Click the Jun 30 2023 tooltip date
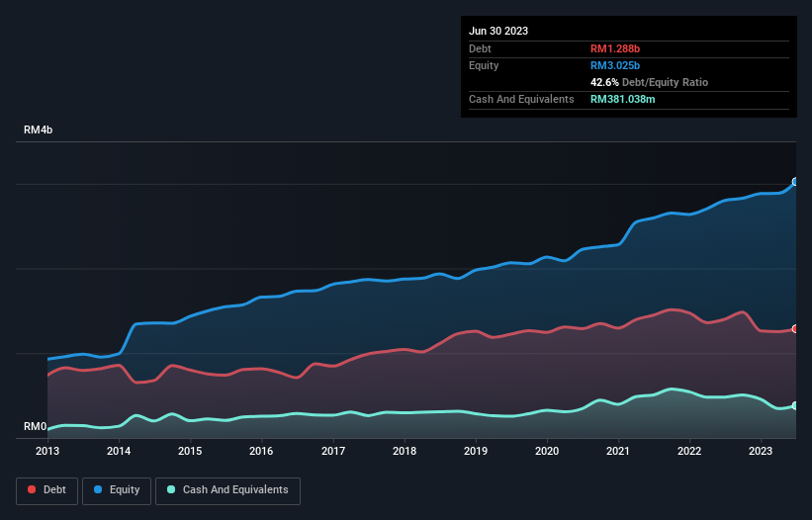 point(498,31)
